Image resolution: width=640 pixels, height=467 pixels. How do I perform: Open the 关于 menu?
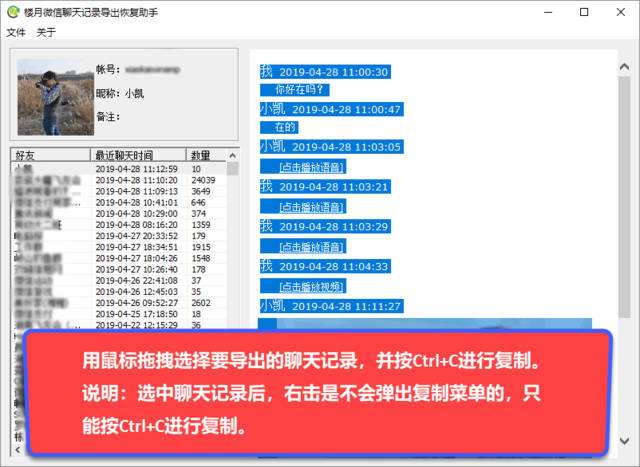click(x=46, y=32)
